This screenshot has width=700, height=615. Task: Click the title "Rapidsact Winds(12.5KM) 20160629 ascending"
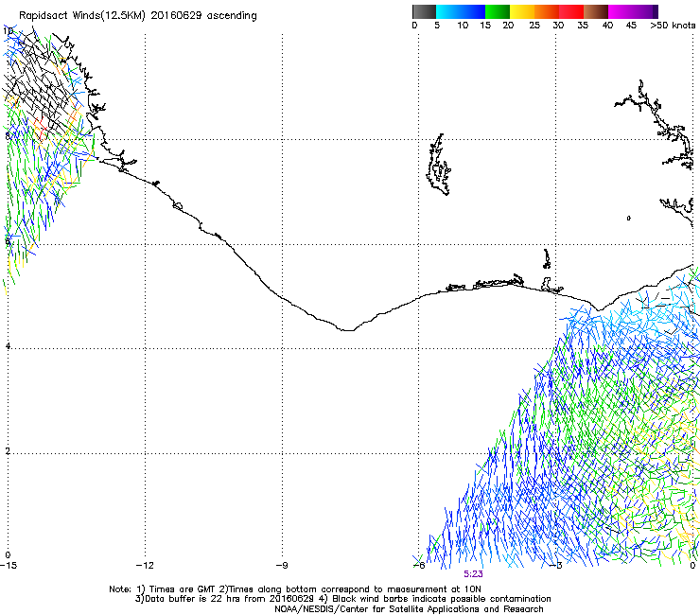click(x=138, y=16)
